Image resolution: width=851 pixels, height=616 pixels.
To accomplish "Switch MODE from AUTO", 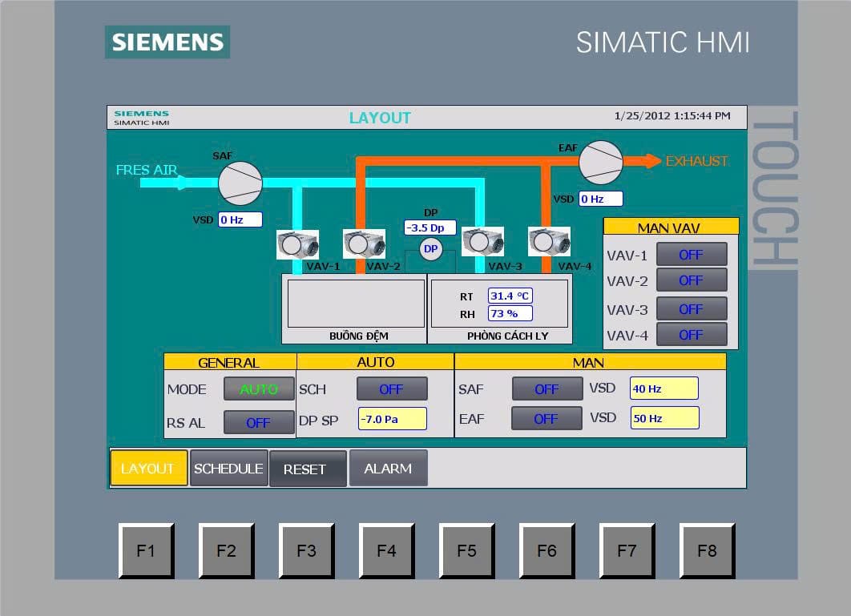I will click(x=259, y=389).
